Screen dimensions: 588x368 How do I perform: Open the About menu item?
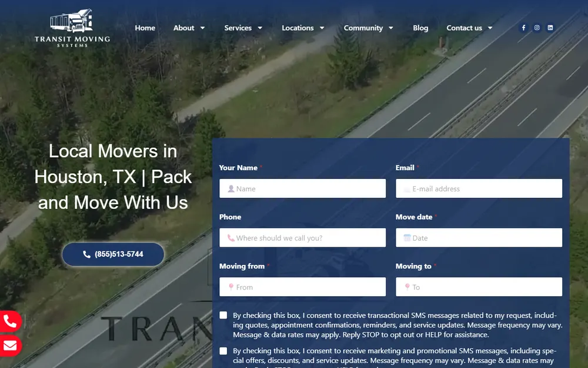point(183,28)
